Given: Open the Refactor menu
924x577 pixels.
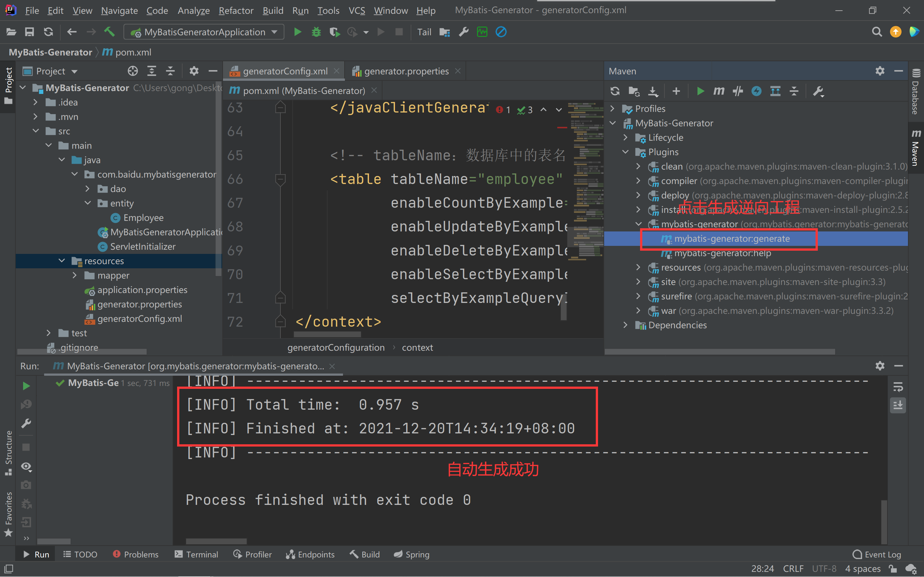Looking at the screenshot, I should click(235, 10).
